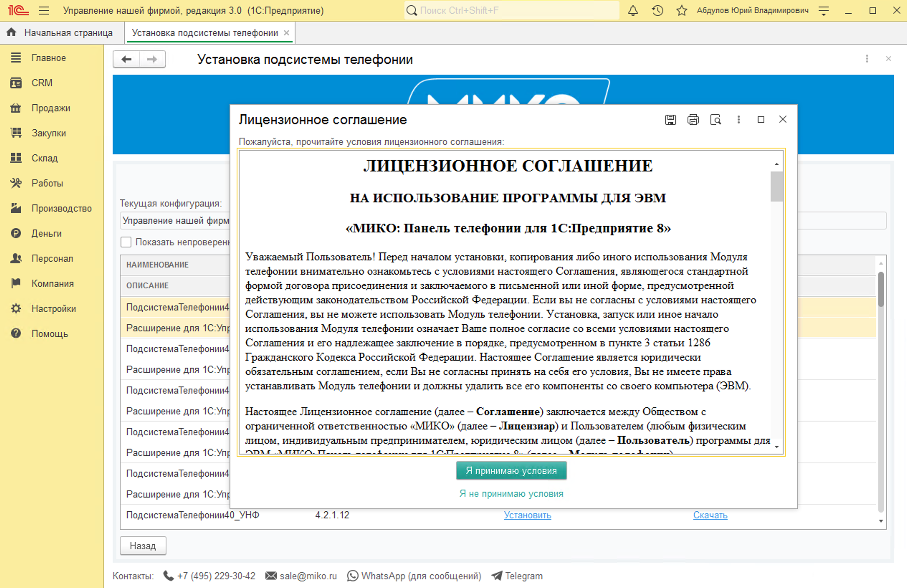The width and height of the screenshot is (907, 588).
Task: Open the print icon in the license agreement window
Action: click(x=693, y=120)
